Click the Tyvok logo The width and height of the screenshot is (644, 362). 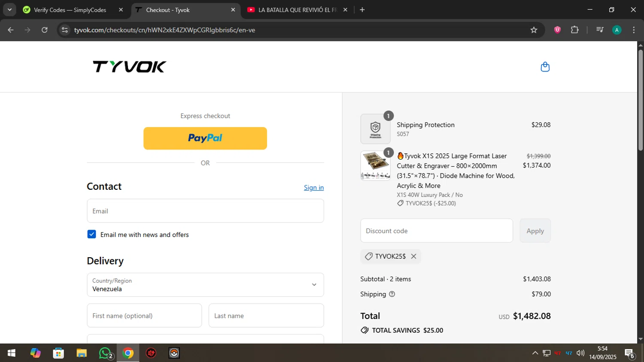[129, 67]
